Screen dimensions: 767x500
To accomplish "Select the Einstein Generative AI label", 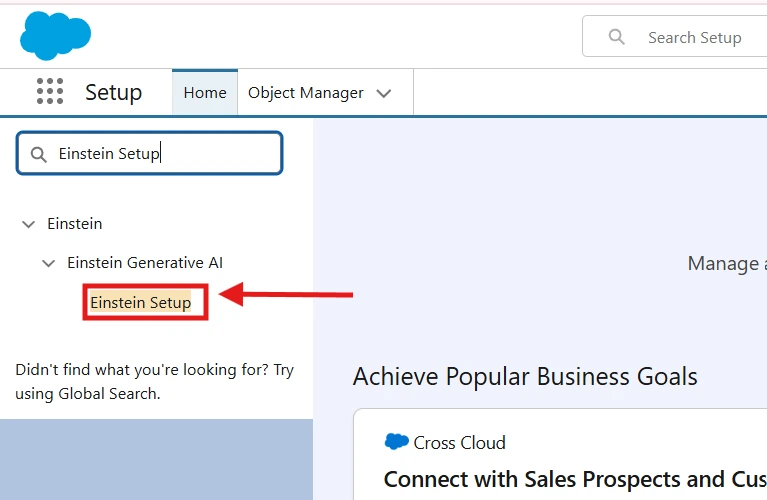I will point(145,263).
